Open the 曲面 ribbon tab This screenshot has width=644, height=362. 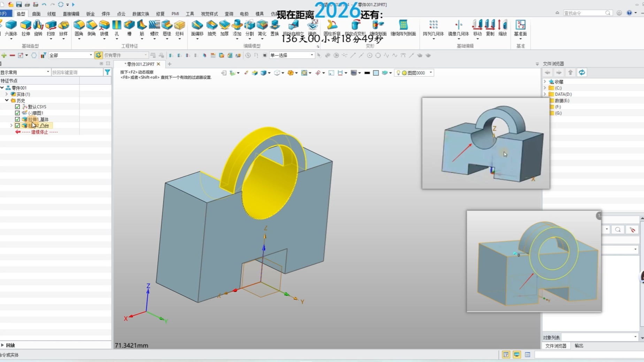pyautogui.click(x=36, y=14)
